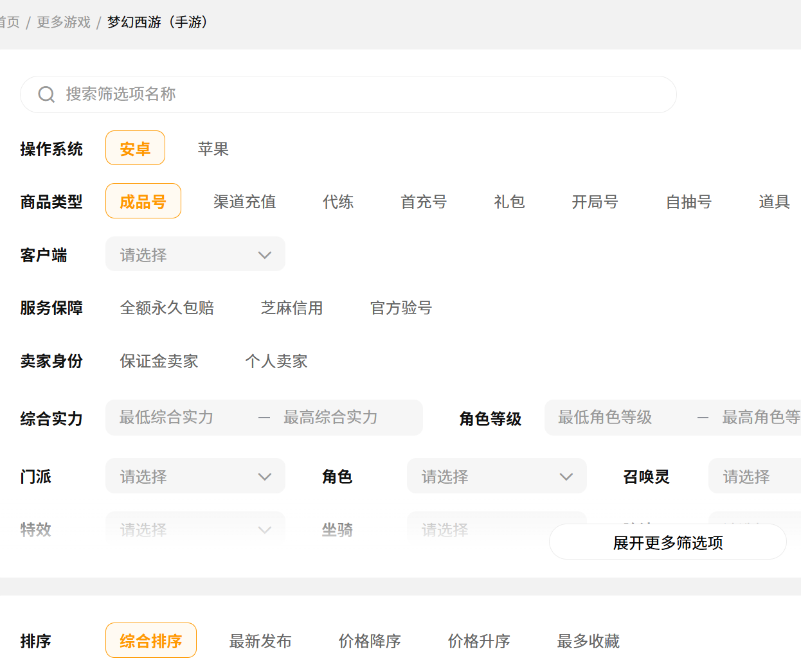Screen dimensions: 801x672
Task: Select the 苹果 operating system option
Action: point(213,149)
